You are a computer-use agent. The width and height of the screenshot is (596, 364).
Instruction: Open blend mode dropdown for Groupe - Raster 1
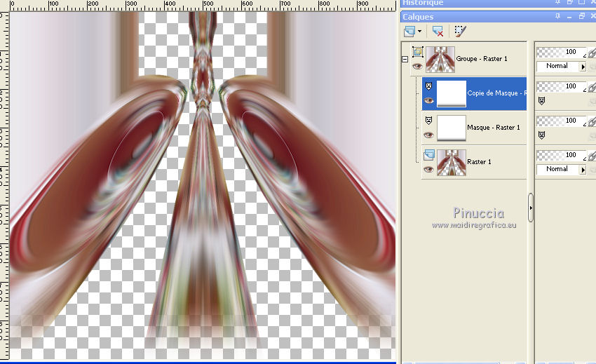[x=583, y=67]
